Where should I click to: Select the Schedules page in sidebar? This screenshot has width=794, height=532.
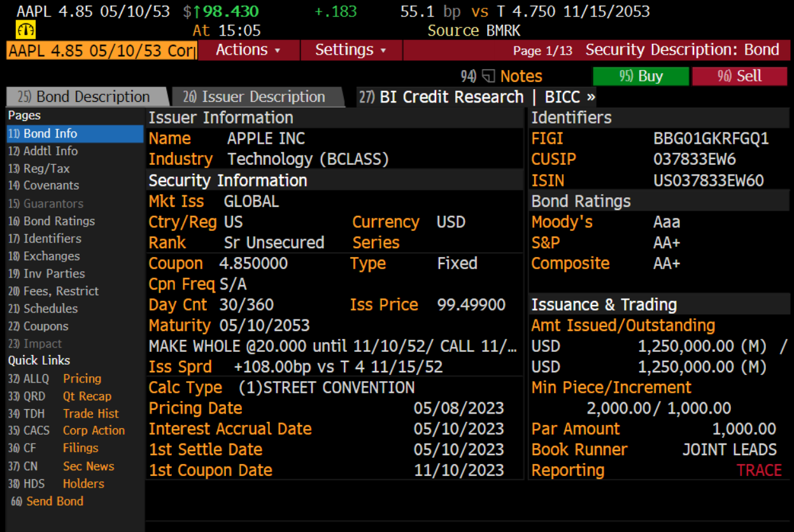(50, 309)
